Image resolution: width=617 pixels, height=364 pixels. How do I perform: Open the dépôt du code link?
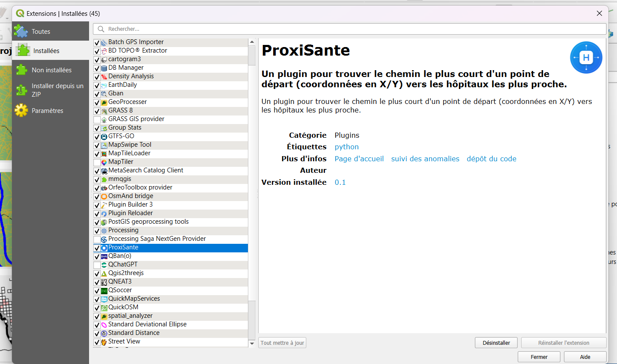(x=492, y=159)
